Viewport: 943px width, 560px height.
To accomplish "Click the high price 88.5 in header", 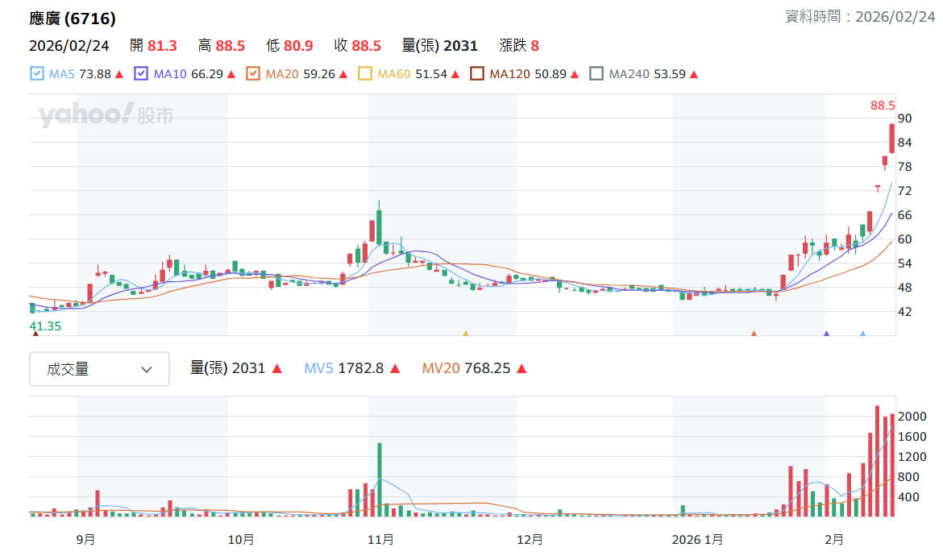I will (231, 46).
